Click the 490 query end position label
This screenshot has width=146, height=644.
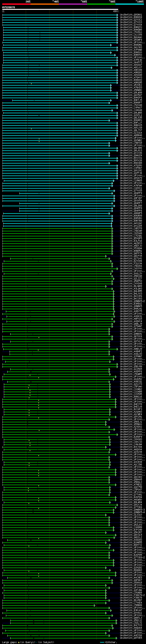[x=115, y=11]
